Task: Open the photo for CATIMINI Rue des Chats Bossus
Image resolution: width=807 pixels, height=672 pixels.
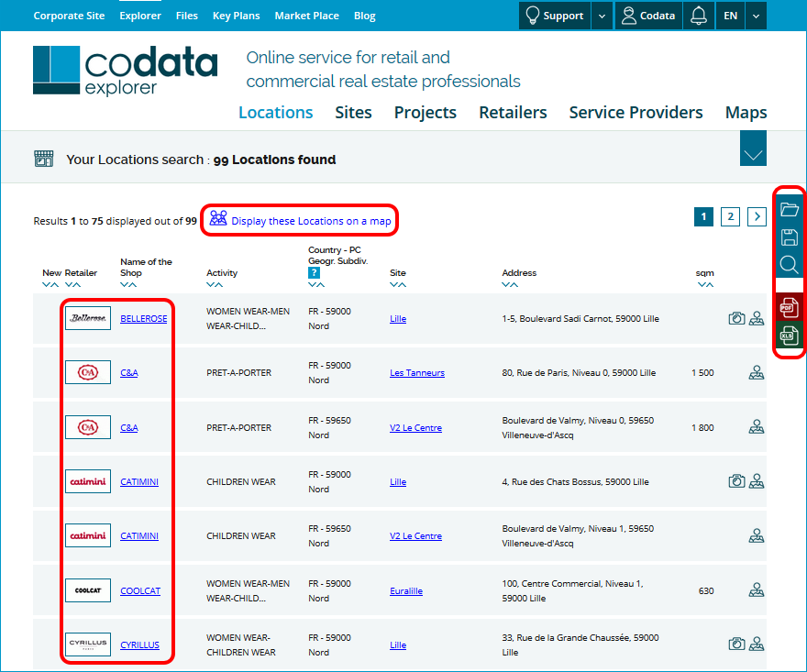Action: (x=736, y=481)
